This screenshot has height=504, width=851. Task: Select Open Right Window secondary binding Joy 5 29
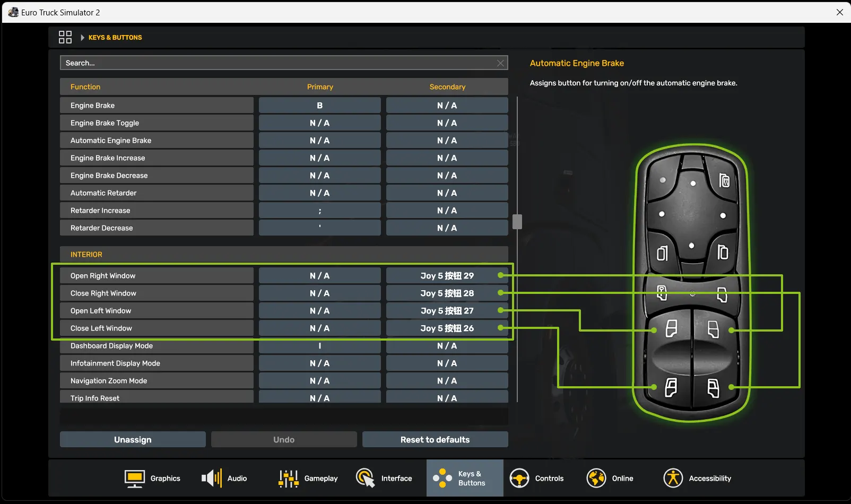tap(447, 275)
